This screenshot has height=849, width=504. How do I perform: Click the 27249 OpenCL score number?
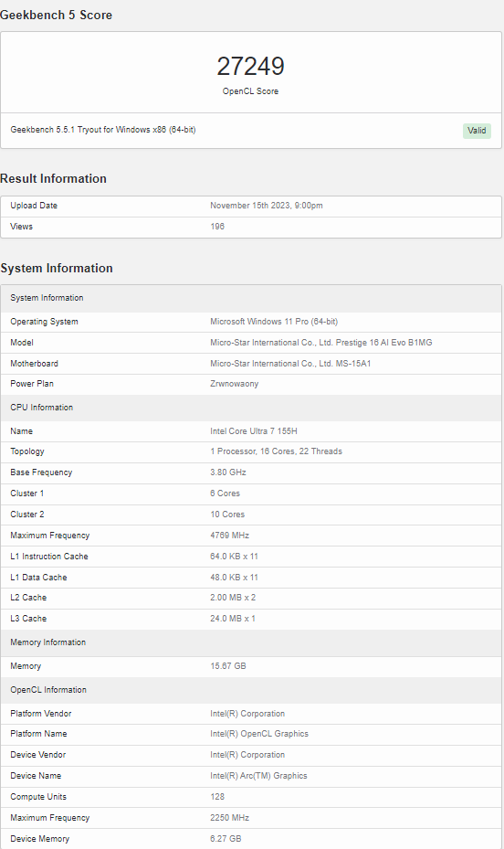[250, 66]
